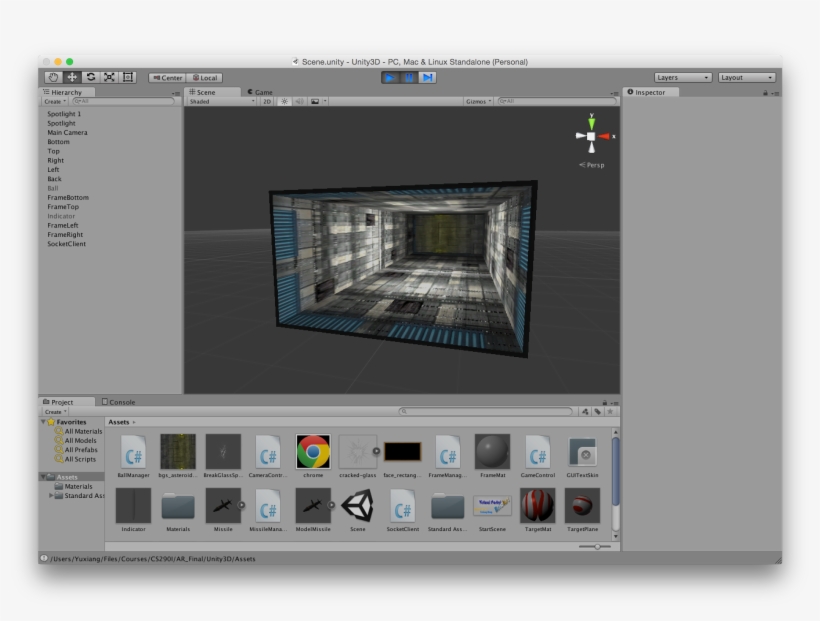This screenshot has width=820, height=621.
Task: Open the Layout dropdown
Action: coord(747,77)
